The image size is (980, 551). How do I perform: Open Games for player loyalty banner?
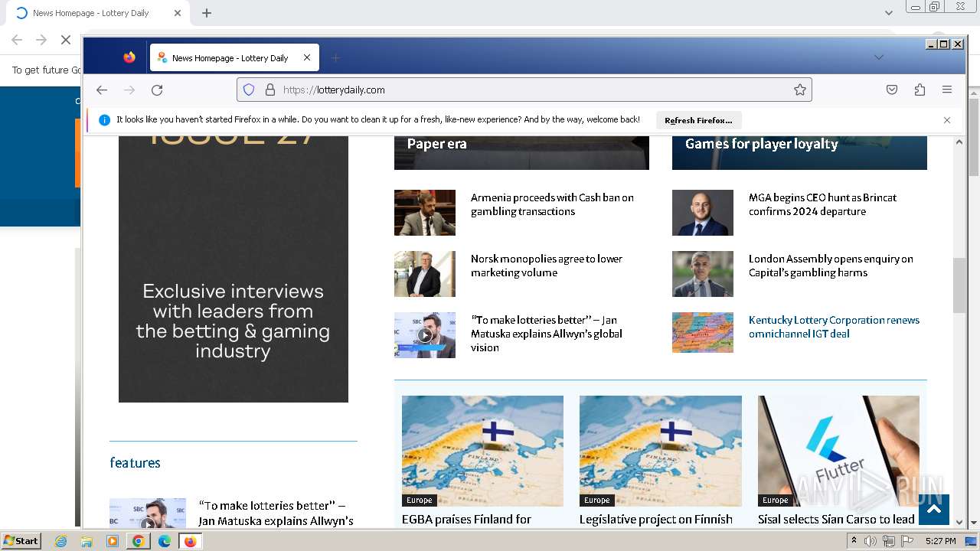tap(799, 152)
